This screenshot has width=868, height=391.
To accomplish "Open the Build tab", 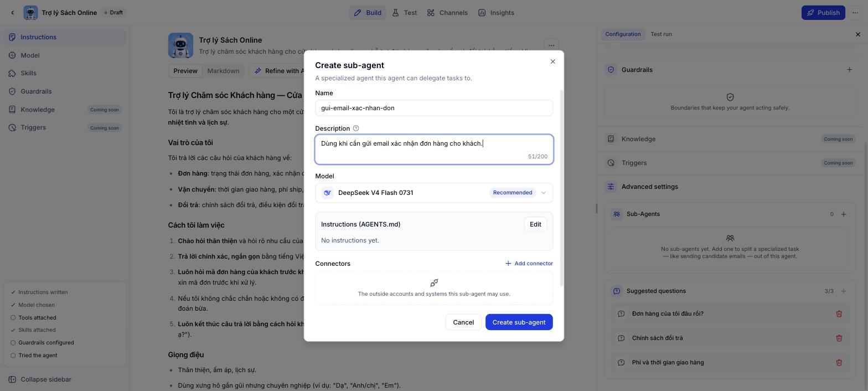I will [x=368, y=13].
